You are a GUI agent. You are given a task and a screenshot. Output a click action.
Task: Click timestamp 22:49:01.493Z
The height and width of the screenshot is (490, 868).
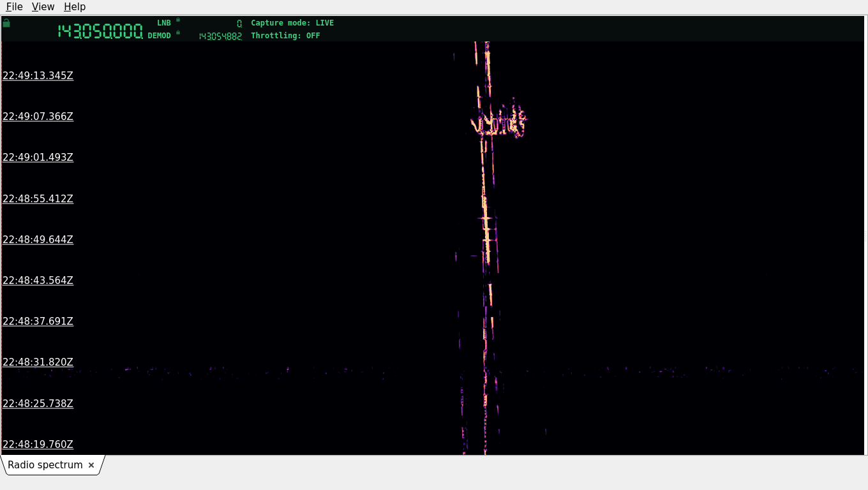[38, 157]
